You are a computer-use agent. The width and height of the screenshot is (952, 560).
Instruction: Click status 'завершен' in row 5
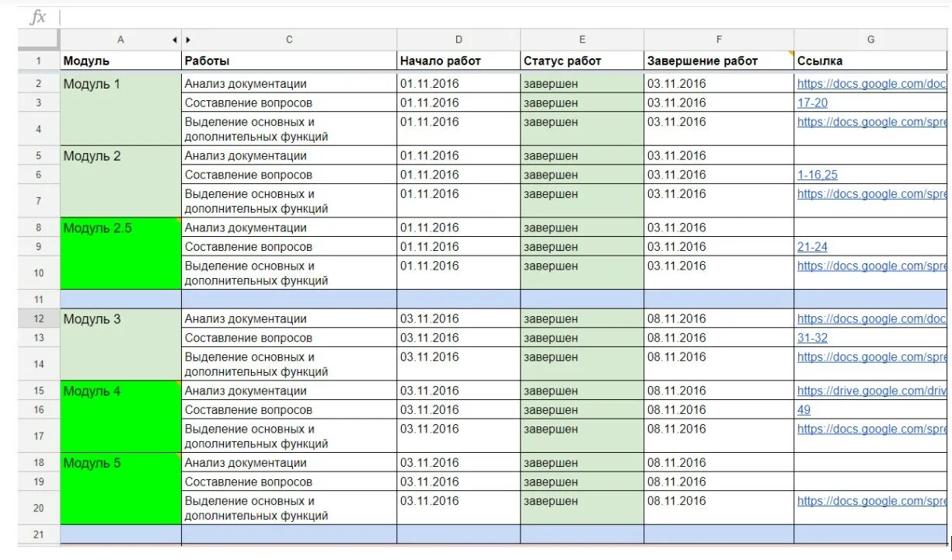coord(551,156)
